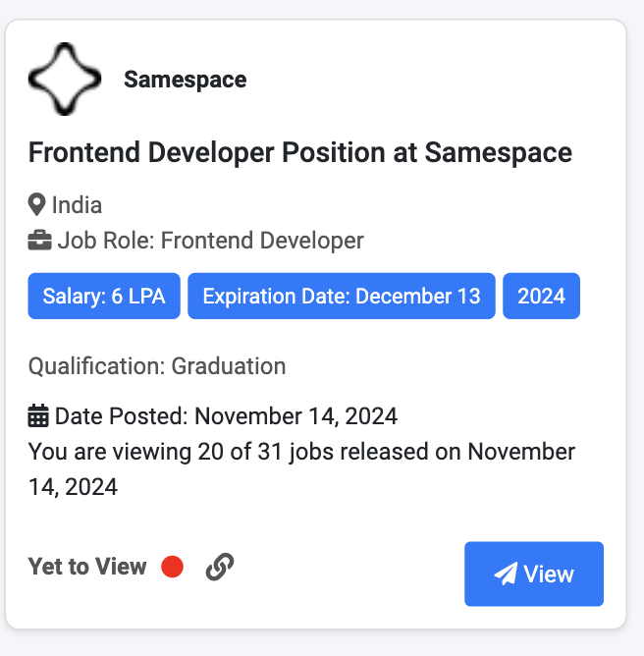Click the paper plane icon on View

pyautogui.click(x=506, y=574)
